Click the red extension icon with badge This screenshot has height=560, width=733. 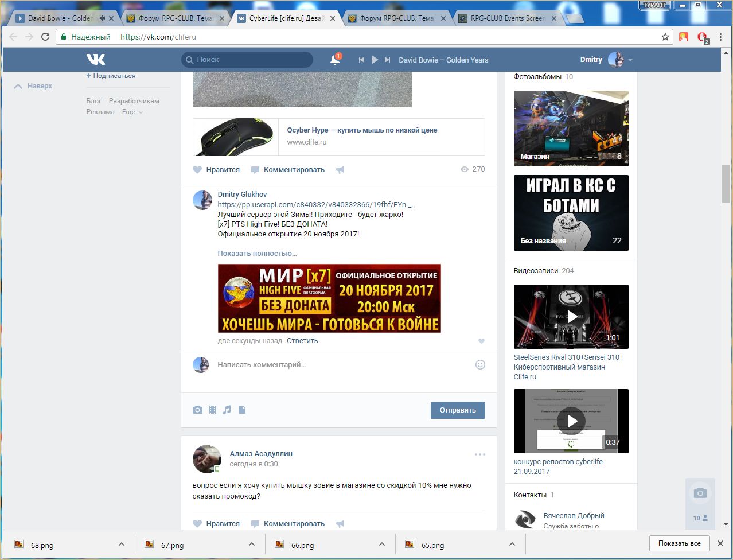click(x=703, y=37)
